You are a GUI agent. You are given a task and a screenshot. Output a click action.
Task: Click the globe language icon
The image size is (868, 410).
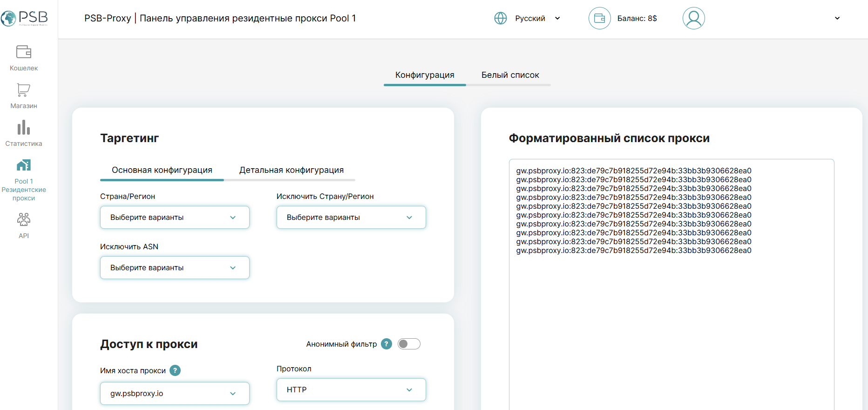click(501, 18)
